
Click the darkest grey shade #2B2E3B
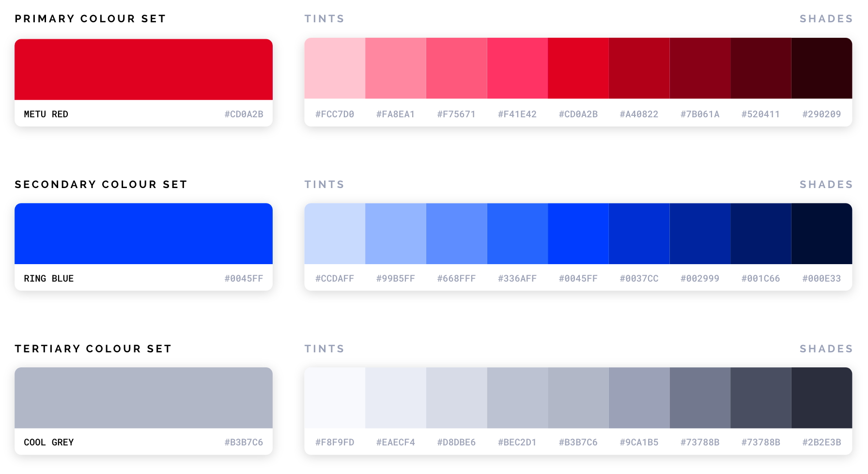click(x=821, y=398)
